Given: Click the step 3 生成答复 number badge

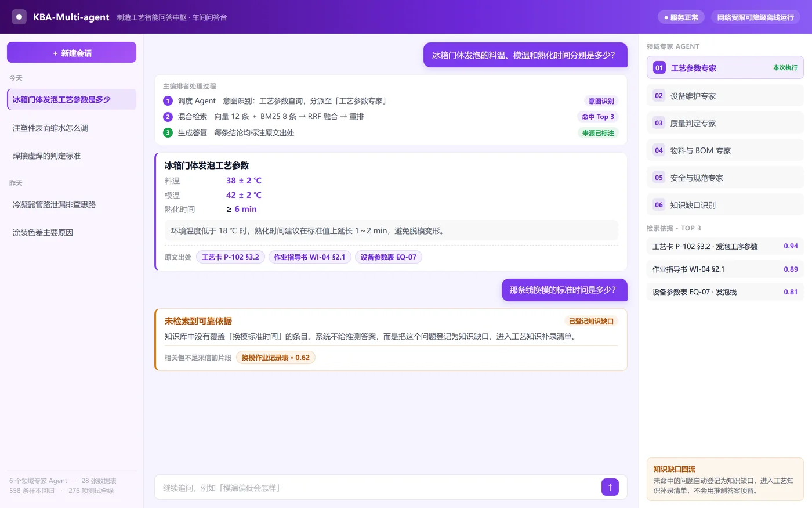Looking at the screenshot, I should point(168,133).
